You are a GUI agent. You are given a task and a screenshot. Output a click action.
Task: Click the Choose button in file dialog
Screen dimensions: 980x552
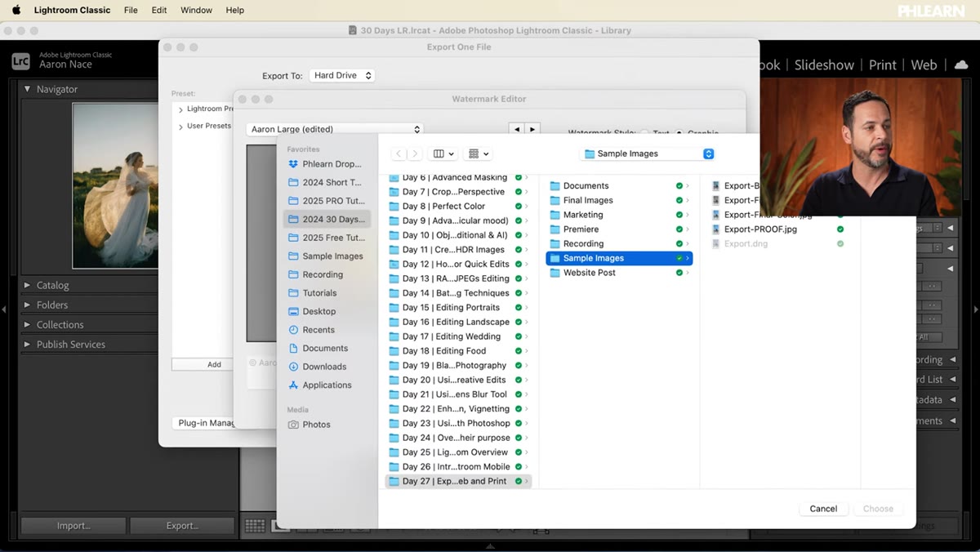click(x=878, y=509)
